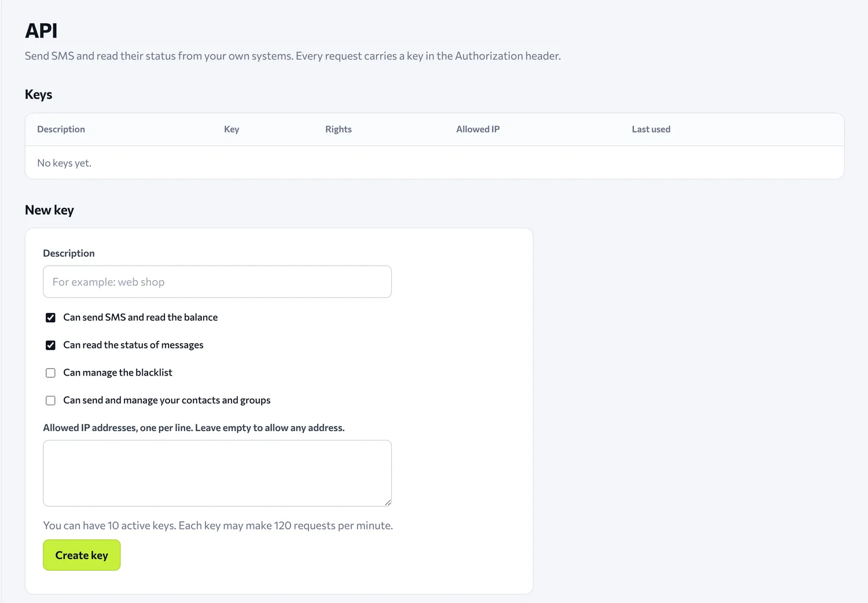The image size is (868, 603).
Task: Click the 'Allowed IP addresses, one per line' label
Action: click(194, 428)
